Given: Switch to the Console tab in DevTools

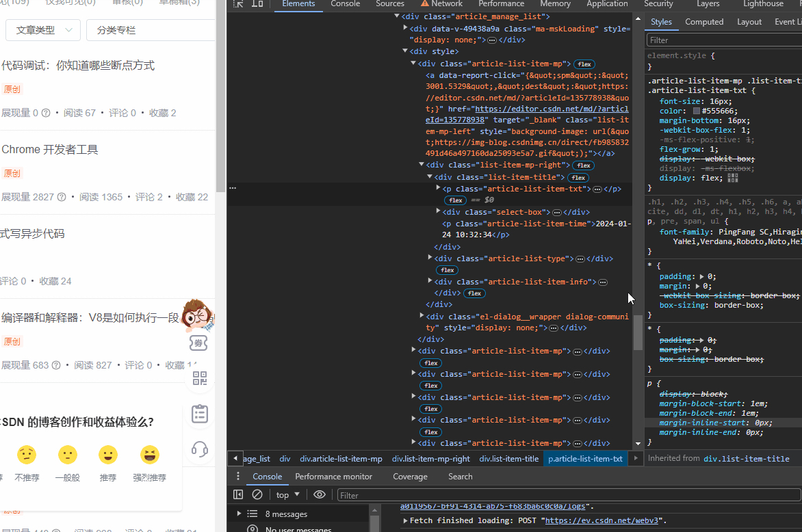Looking at the screenshot, I should pos(346,4).
